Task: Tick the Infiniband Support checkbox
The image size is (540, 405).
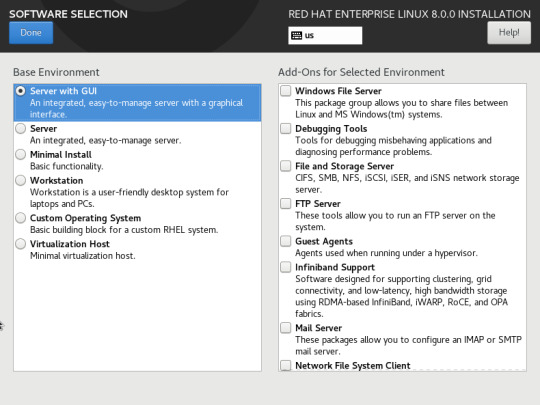Action: point(285,267)
